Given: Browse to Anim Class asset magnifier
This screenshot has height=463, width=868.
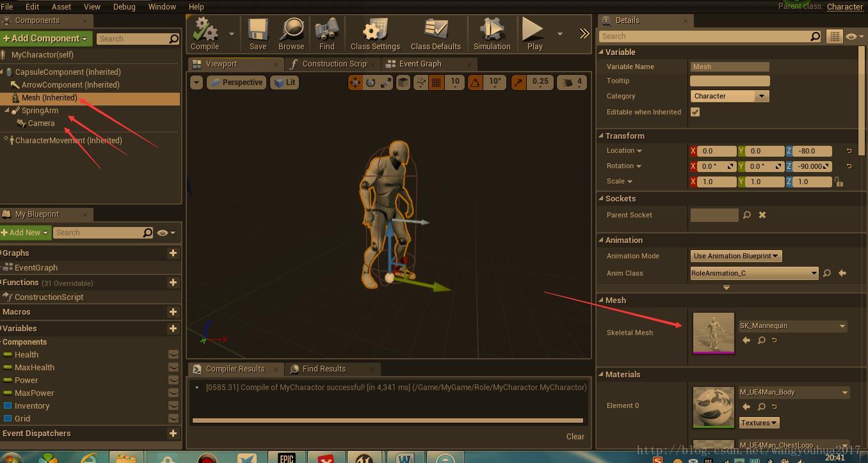Looking at the screenshot, I should (x=827, y=273).
